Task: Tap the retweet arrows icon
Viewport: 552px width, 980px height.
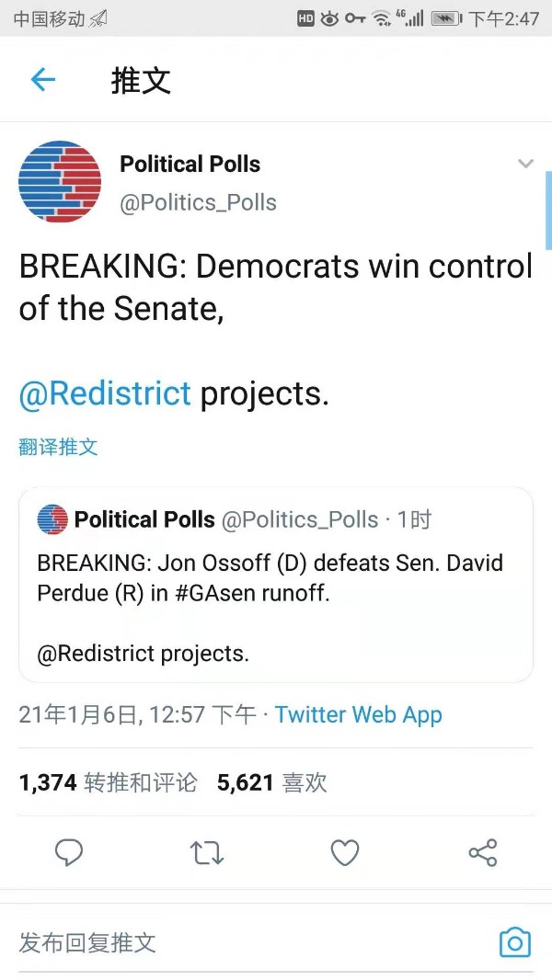Action: tap(206, 852)
